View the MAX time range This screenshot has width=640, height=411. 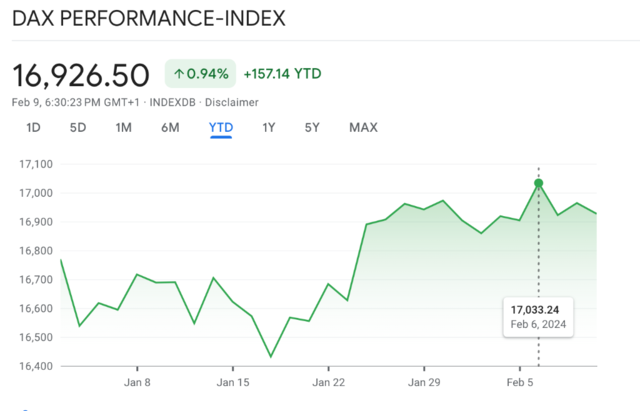click(x=363, y=128)
